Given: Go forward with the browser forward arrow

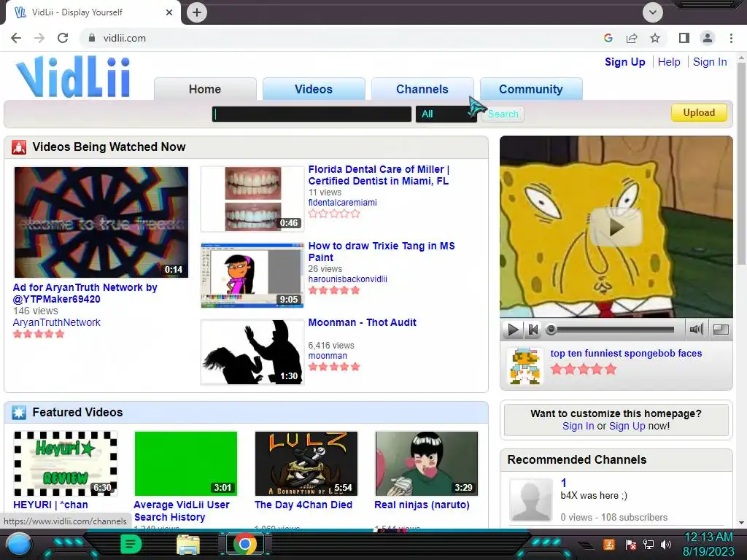Looking at the screenshot, I should [x=39, y=38].
